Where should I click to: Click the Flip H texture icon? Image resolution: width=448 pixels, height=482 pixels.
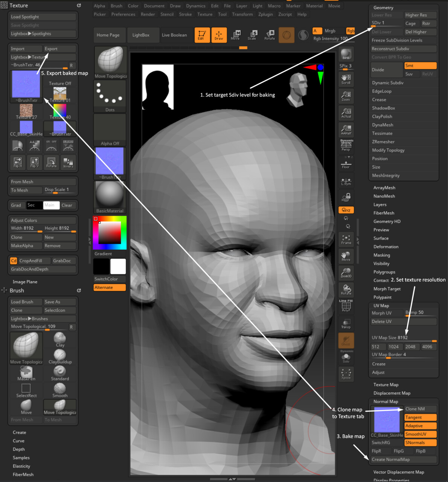click(x=18, y=162)
